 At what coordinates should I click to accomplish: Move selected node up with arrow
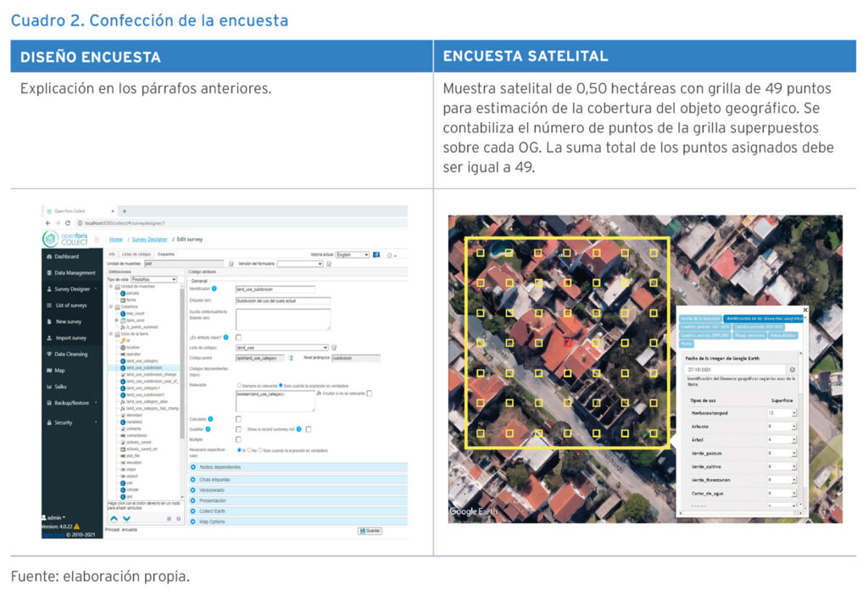[x=114, y=518]
